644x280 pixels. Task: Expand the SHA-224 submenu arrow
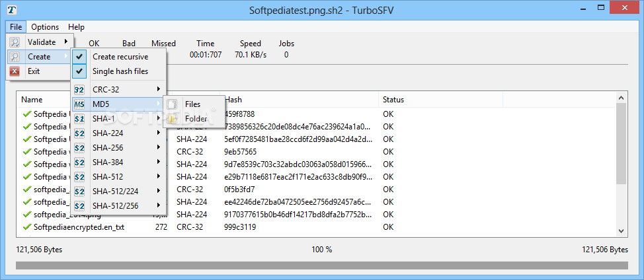[158, 133]
